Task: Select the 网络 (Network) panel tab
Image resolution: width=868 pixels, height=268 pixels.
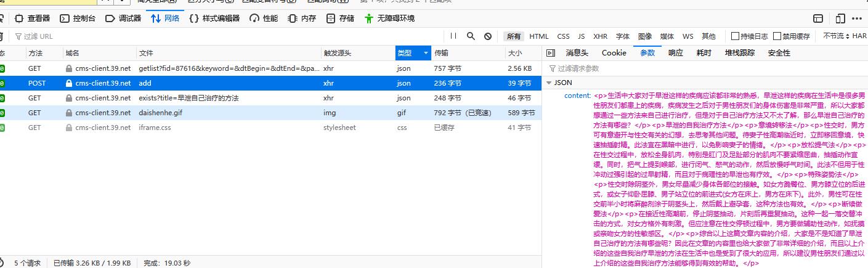Action: [x=165, y=18]
